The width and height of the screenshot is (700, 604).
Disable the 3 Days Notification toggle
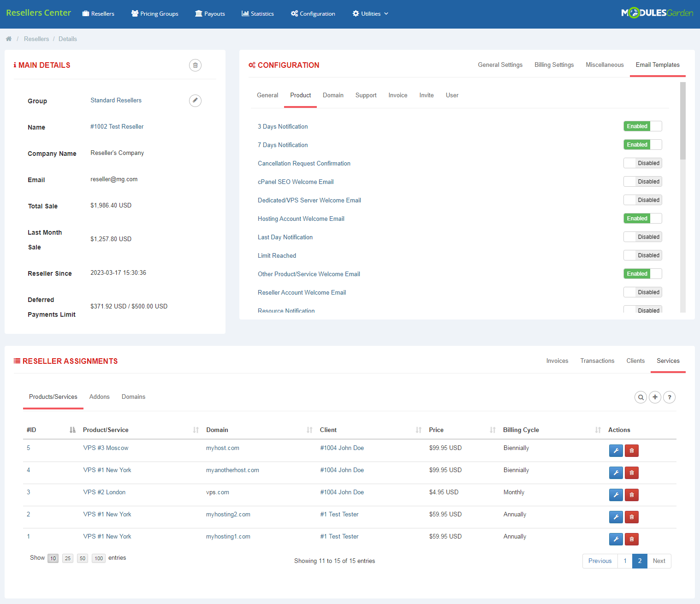click(642, 126)
